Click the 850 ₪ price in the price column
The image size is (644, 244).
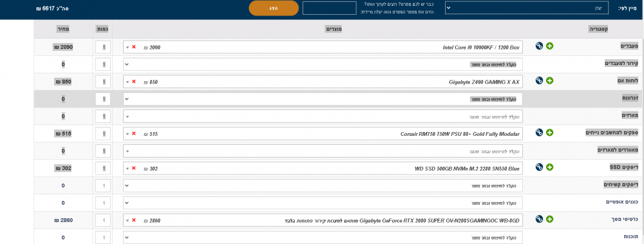pos(63,82)
